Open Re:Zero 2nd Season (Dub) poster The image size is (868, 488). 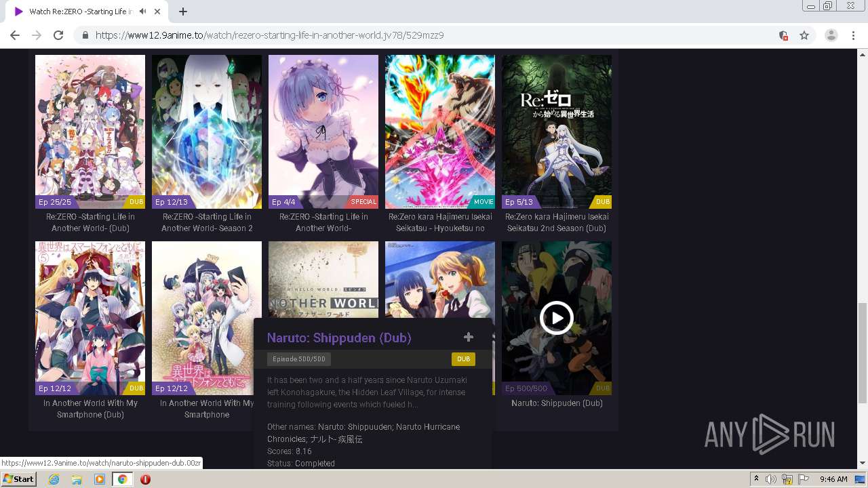coord(557,131)
